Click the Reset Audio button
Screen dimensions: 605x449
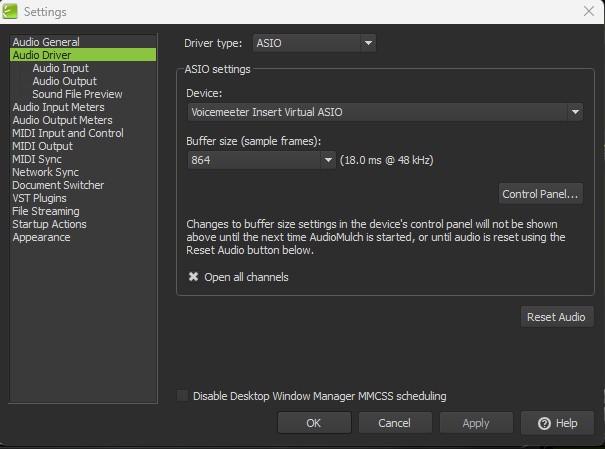[557, 317]
